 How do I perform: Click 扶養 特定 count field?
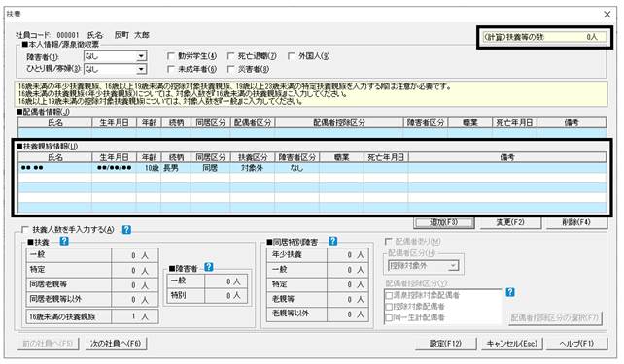(134, 270)
